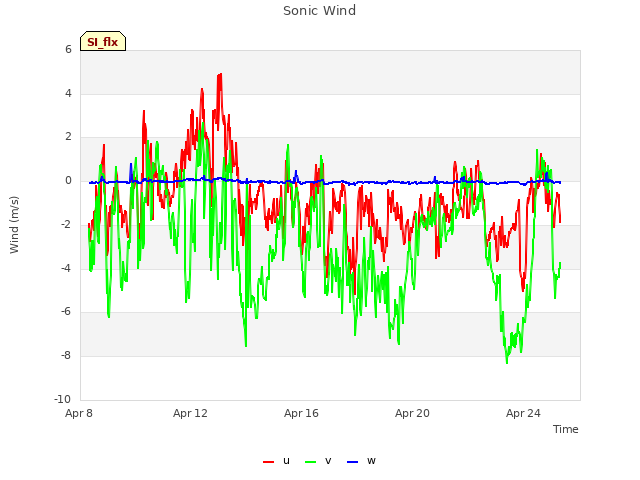Click the green v line's lowest dip near -8
640x480 pixels.
pyautogui.click(x=507, y=362)
